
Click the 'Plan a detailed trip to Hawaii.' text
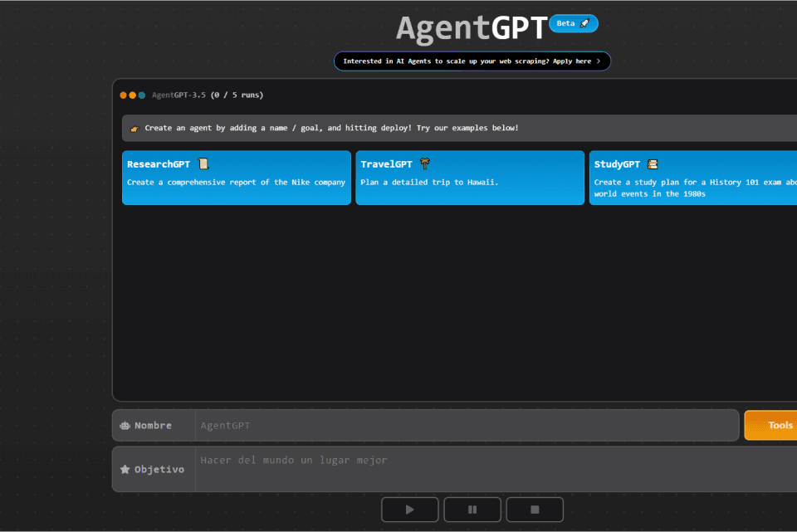click(x=429, y=182)
